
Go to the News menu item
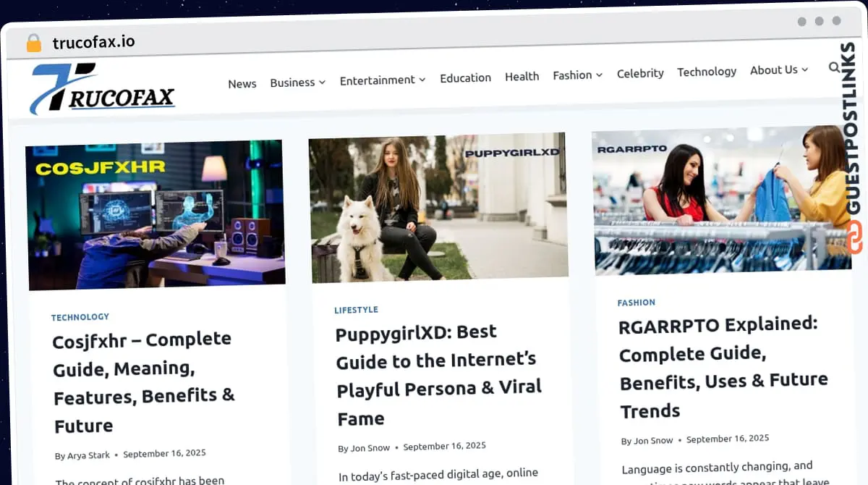pos(242,84)
